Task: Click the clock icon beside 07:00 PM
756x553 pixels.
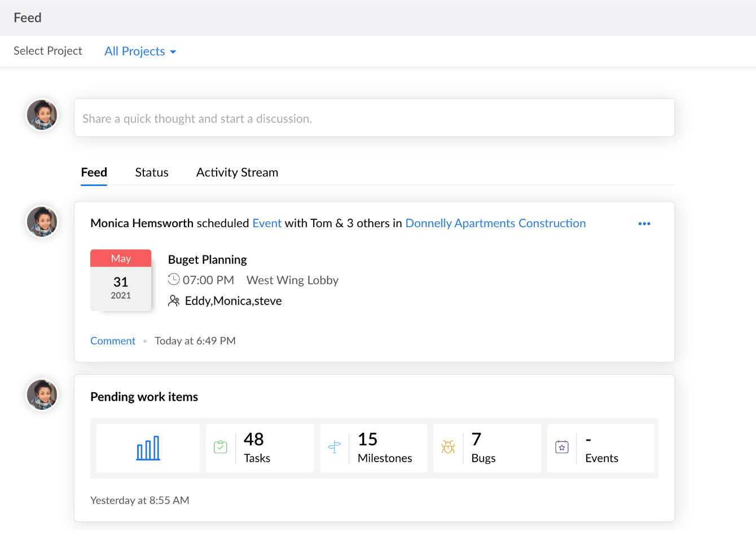Action: point(174,280)
